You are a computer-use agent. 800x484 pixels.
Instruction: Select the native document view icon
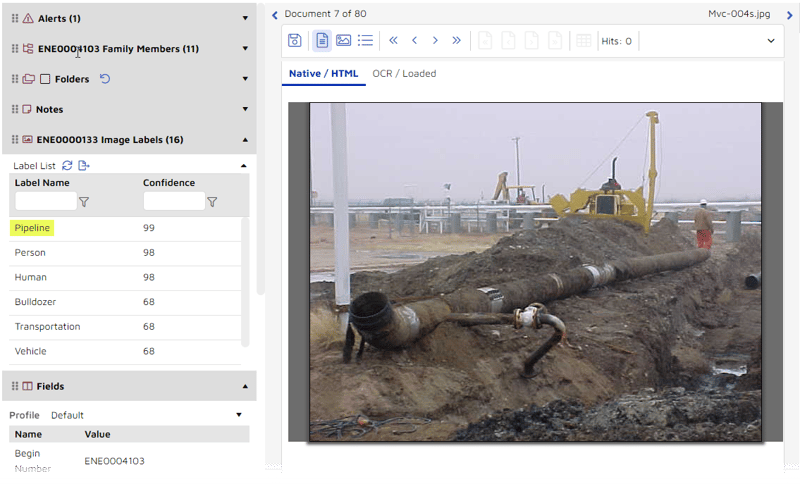(322, 40)
